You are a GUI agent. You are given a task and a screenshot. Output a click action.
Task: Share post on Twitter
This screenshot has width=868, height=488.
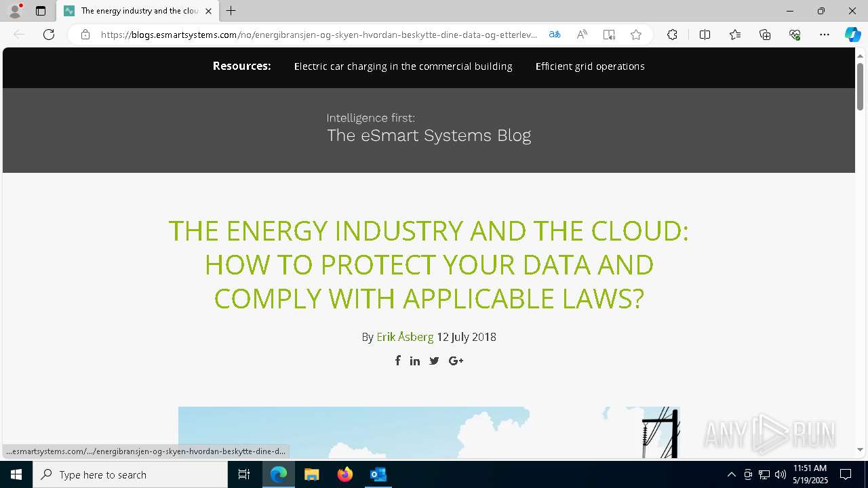(x=434, y=361)
